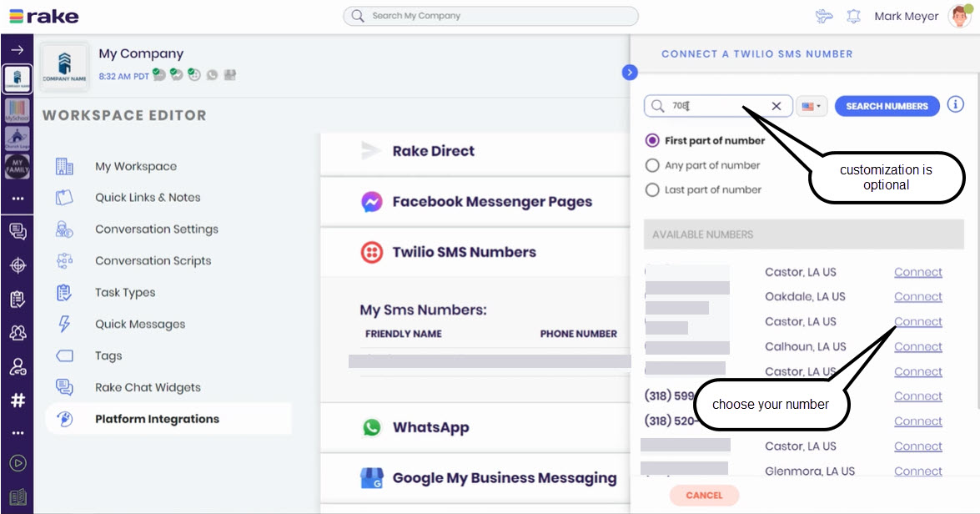Viewport: 980px width, 514px height.
Task: Expand the left sidebar with arrow icon
Action: pyautogui.click(x=17, y=50)
